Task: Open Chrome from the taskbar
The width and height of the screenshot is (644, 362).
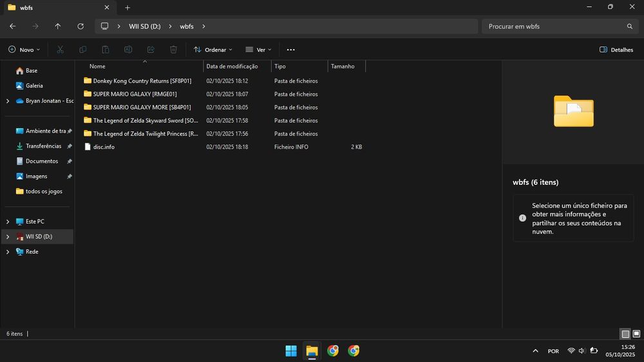Action: [333, 350]
